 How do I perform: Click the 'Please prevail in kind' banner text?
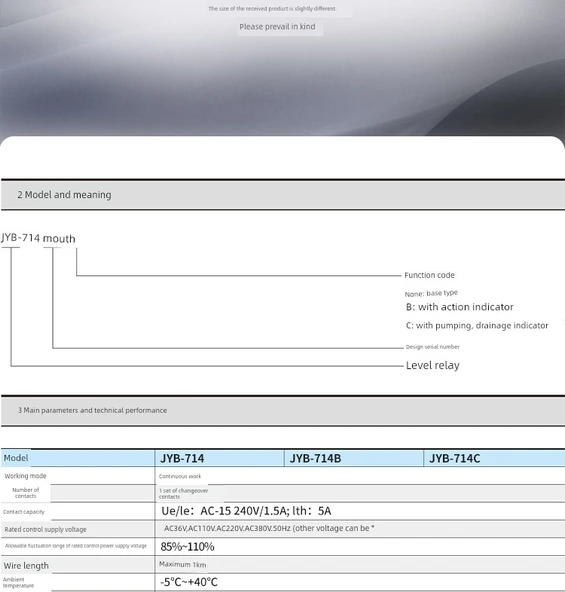pyautogui.click(x=277, y=26)
